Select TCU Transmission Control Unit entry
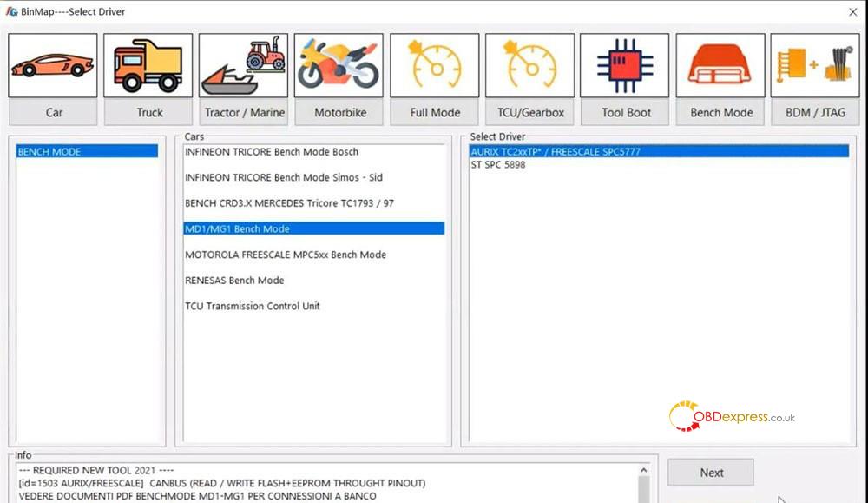 (x=253, y=306)
